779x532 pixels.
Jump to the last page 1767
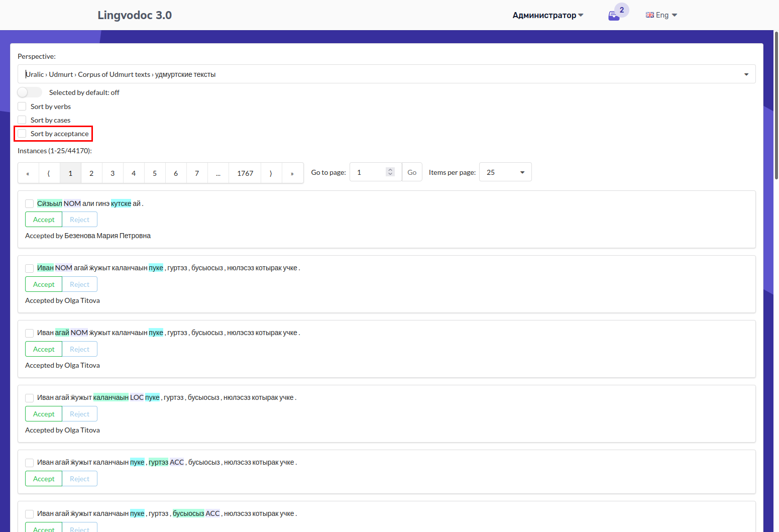click(245, 173)
